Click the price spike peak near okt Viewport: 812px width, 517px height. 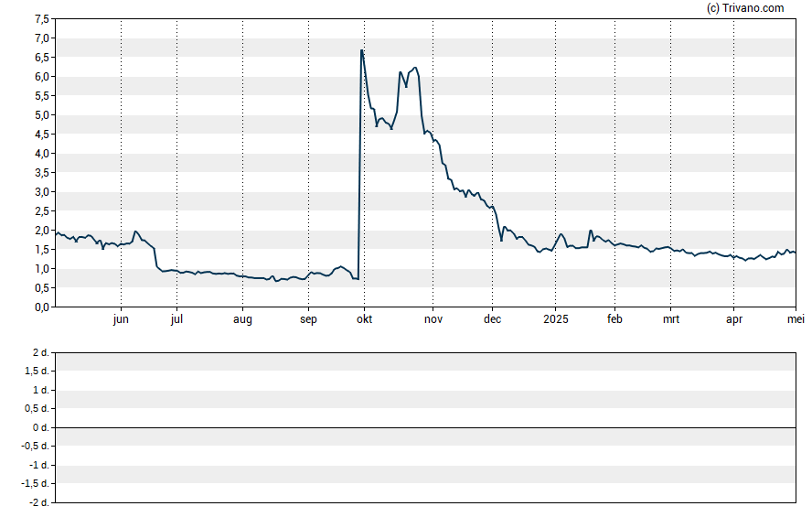coord(361,50)
